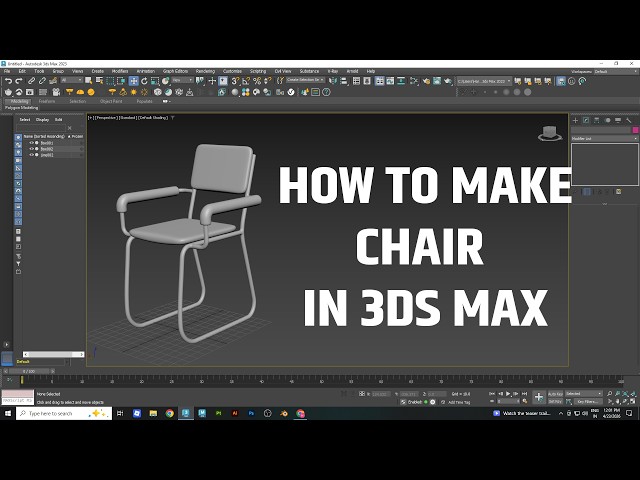Choose the Select and Scale tool

155,81
